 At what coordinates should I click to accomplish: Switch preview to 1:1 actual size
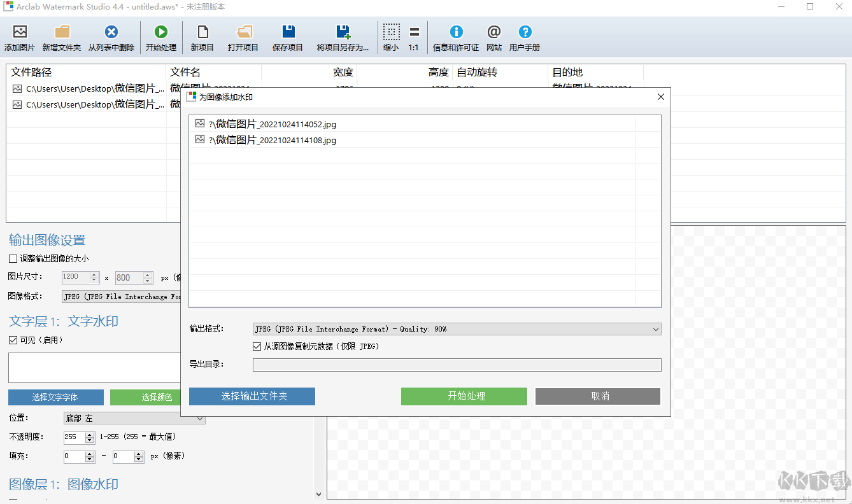pyautogui.click(x=416, y=36)
